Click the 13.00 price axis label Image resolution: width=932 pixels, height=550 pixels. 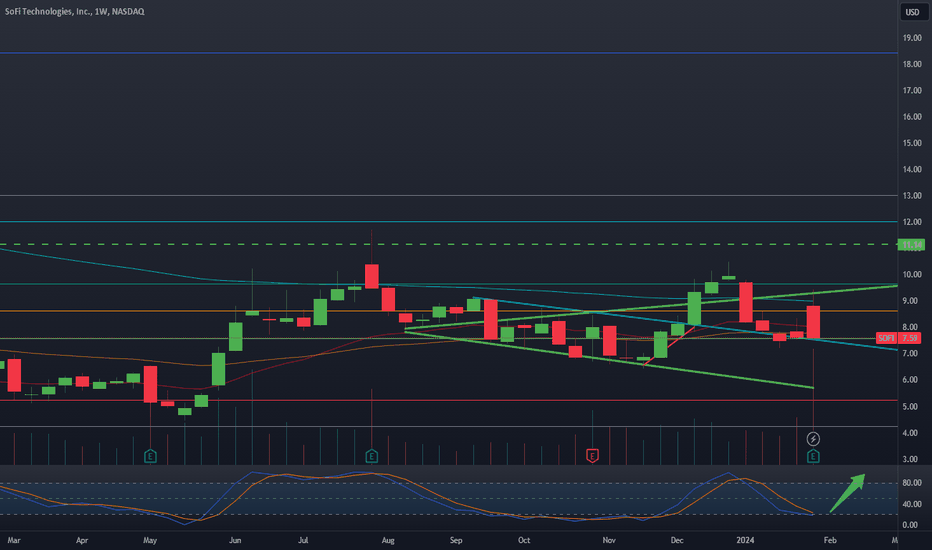pos(912,195)
